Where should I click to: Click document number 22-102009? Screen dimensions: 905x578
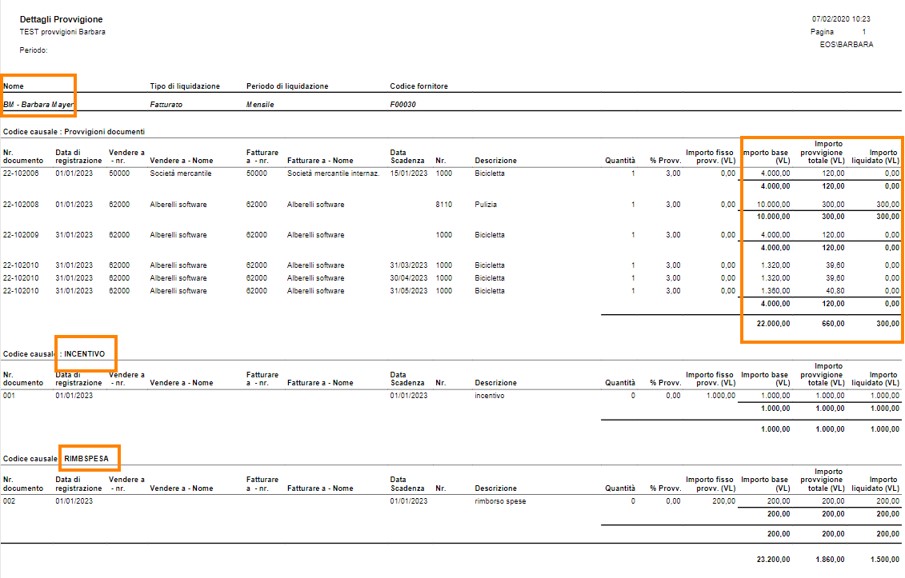pyautogui.click(x=22, y=235)
